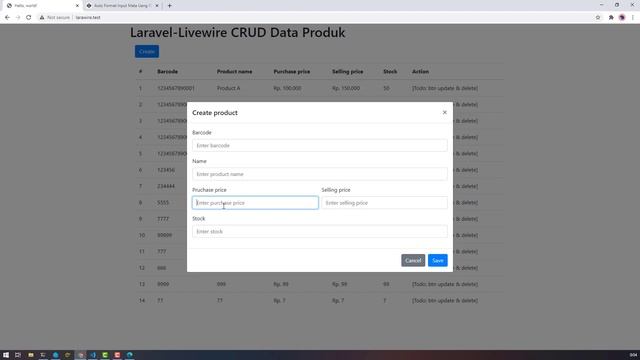Click Rp. 100.000 purchase price cell
Screen dimensions: 640x360
[x=287, y=88]
